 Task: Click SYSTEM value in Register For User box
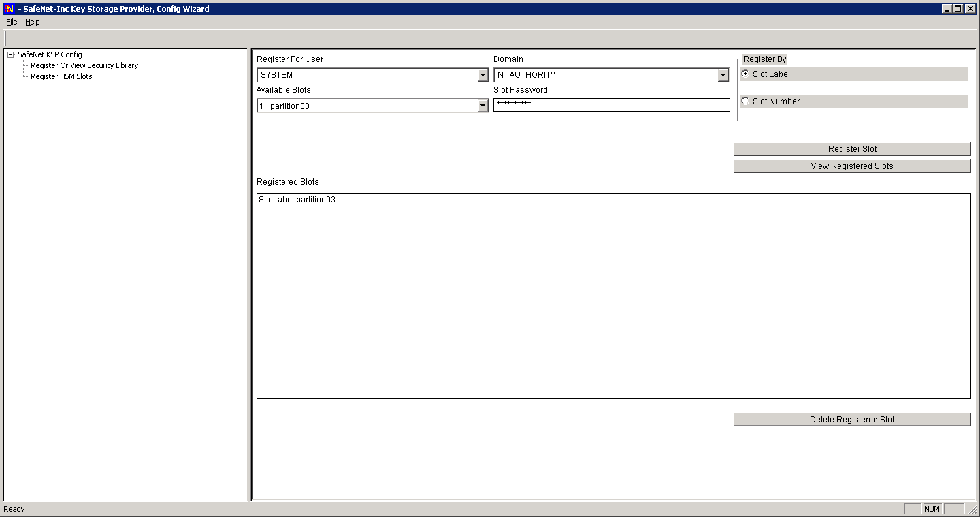[x=276, y=75]
